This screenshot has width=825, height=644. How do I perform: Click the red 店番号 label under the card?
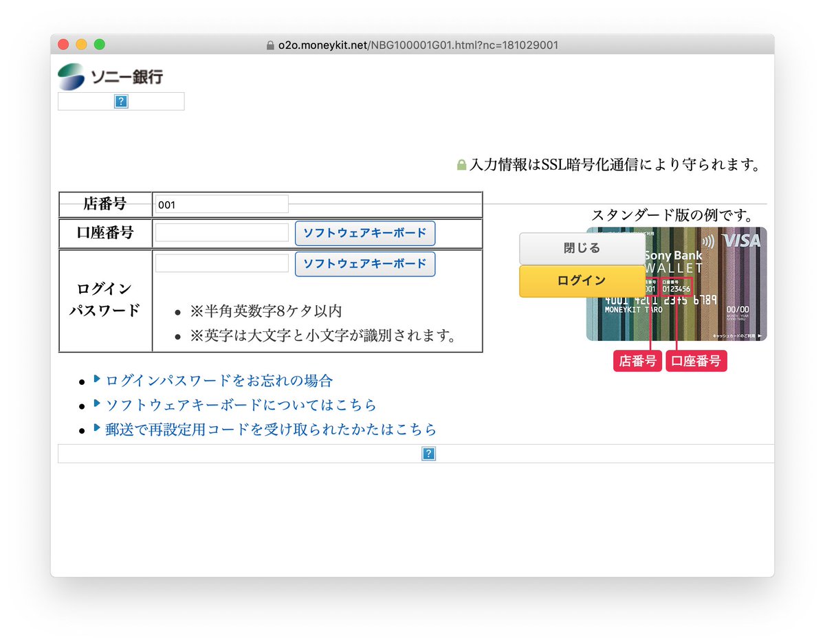click(x=637, y=362)
